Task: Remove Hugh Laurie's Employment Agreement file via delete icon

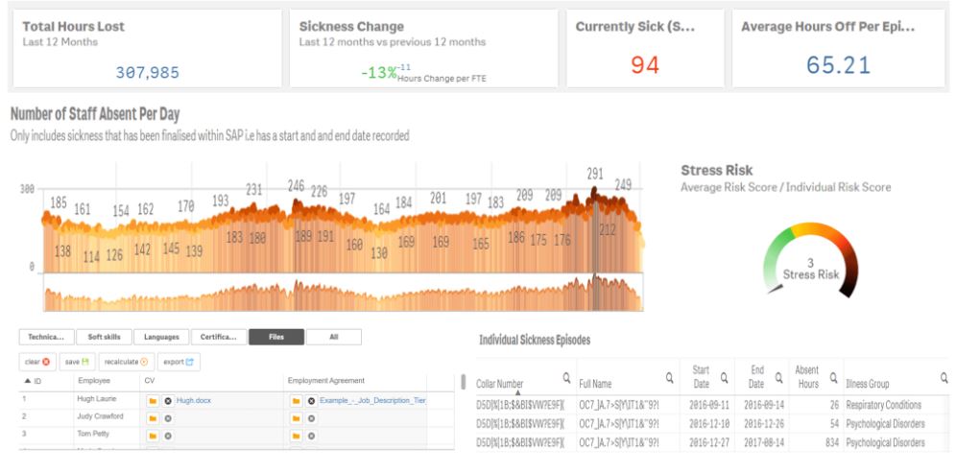Action: (x=311, y=401)
